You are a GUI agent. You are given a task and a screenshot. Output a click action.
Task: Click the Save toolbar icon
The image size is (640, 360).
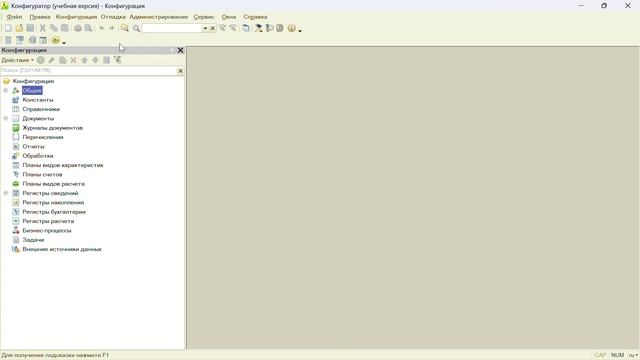[x=30, y=28]
